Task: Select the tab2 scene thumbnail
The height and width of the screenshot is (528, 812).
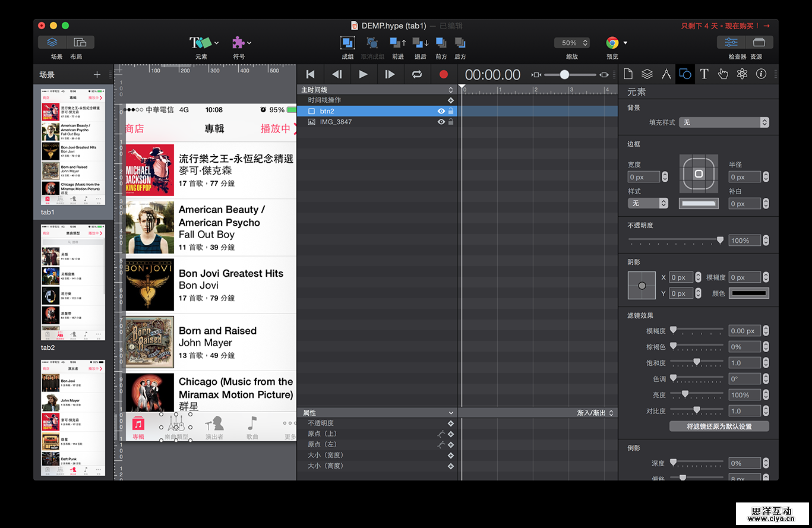Action: (73, 282)
